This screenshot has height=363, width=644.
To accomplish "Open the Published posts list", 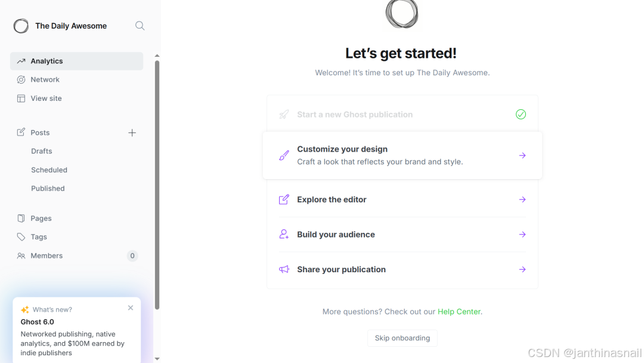I will pos(48,189).
